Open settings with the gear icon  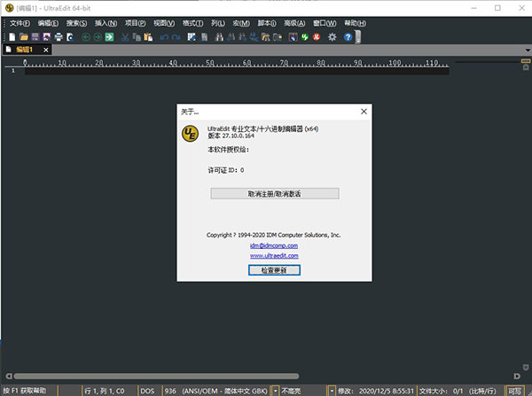click(x=332, y=37)
